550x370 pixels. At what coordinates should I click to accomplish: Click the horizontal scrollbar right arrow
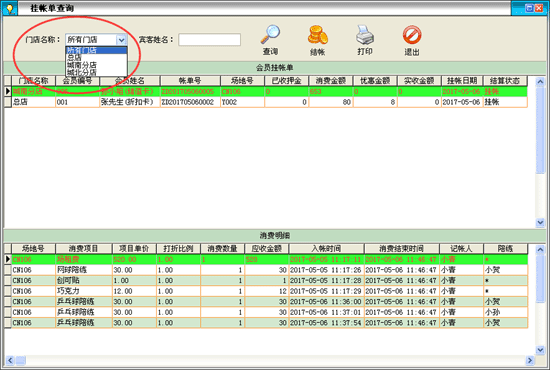(x=530, y=360)
